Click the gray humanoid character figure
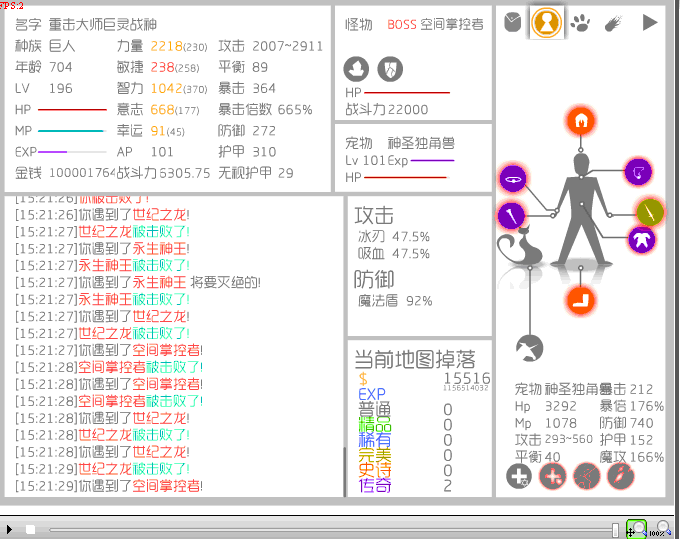 click(581, 208)
